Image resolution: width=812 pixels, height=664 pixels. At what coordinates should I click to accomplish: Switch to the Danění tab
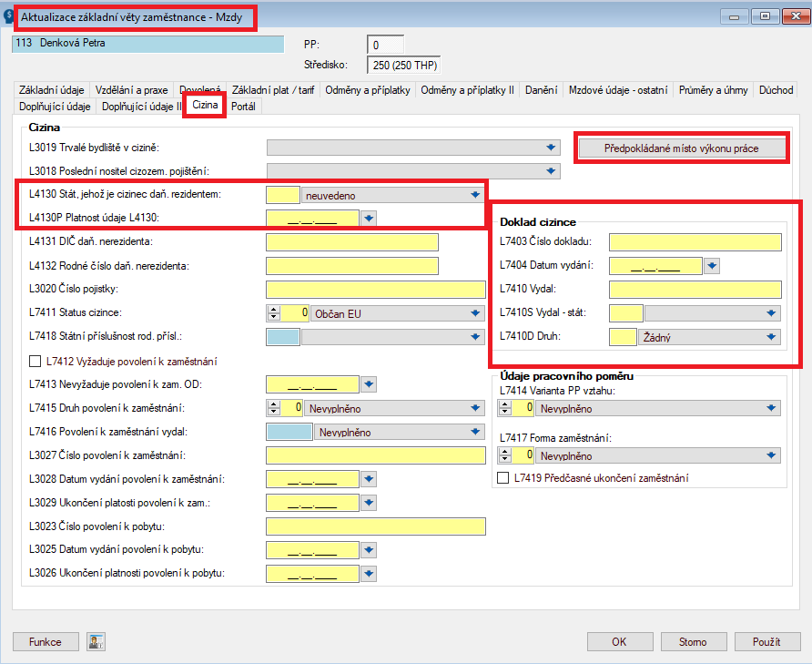click(x=541, y=90)
